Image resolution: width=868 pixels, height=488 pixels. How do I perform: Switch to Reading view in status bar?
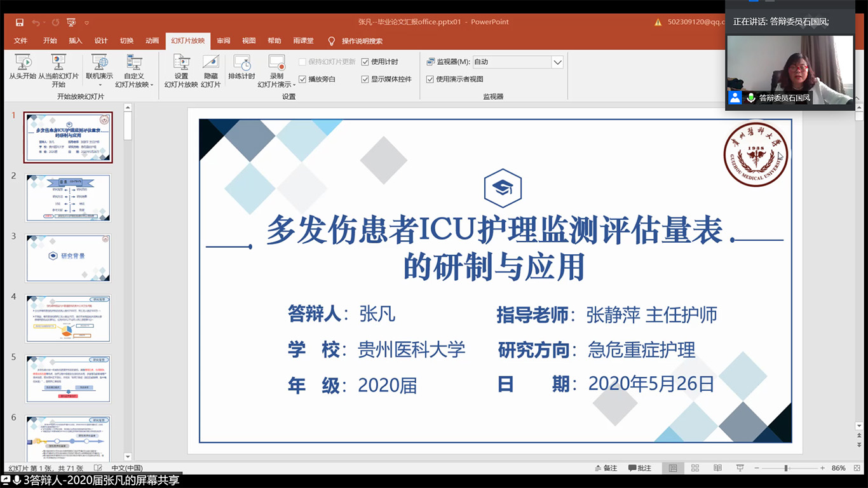tap(717, 468)
